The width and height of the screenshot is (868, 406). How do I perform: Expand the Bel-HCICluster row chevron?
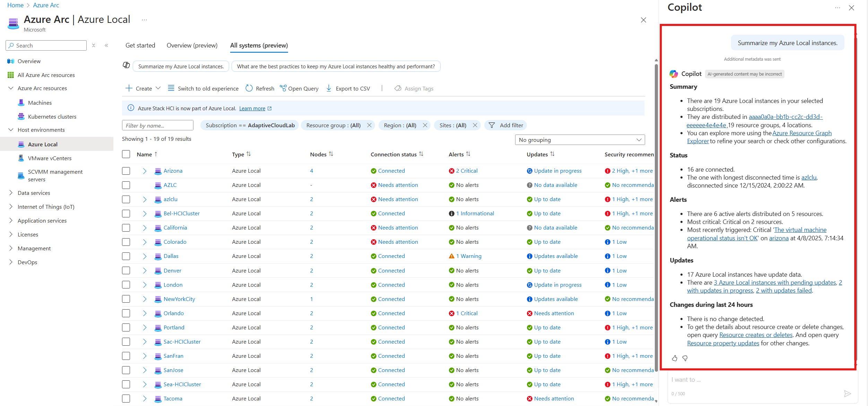click(x=145, y=214)
